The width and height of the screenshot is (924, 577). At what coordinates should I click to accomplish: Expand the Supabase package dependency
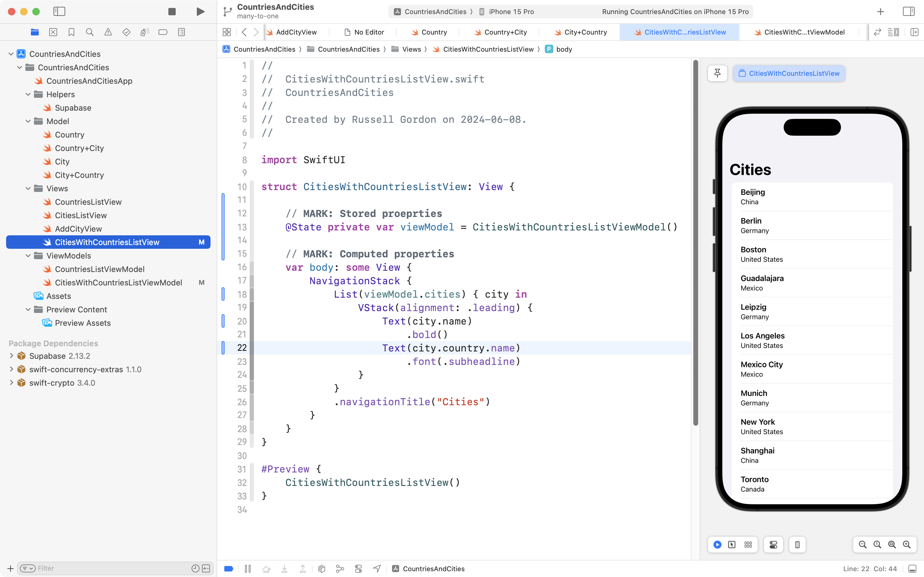11,356
